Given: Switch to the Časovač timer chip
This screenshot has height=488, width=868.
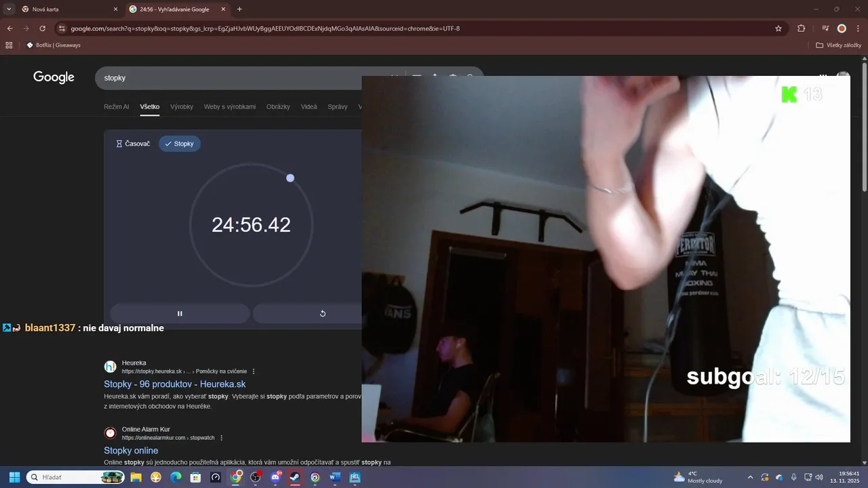Looking at the screenshot, I should click(x=133, y=144).
